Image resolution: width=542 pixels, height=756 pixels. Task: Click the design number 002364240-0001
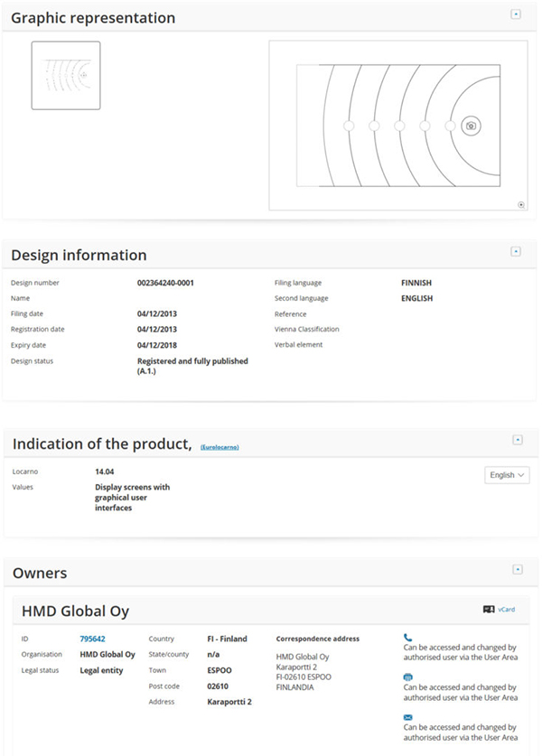pyautogui.click(x=165, y=283)
